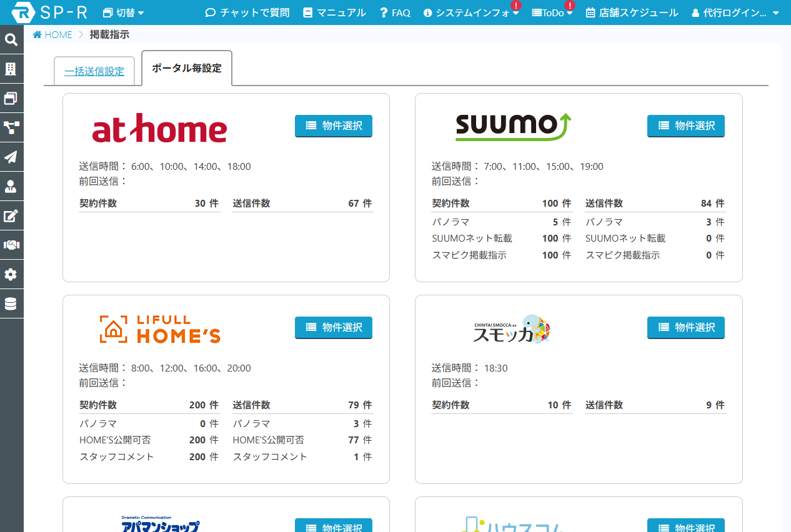This screenshot has width=791, height=532.
Task: Click the search magnifier sidebar icon
Action: coord(11,40)
